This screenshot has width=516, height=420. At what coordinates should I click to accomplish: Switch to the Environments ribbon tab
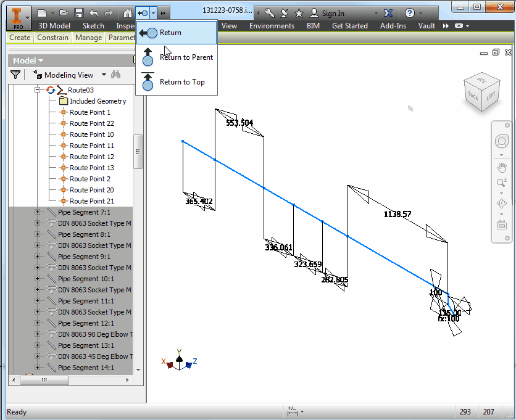point(272,26)
